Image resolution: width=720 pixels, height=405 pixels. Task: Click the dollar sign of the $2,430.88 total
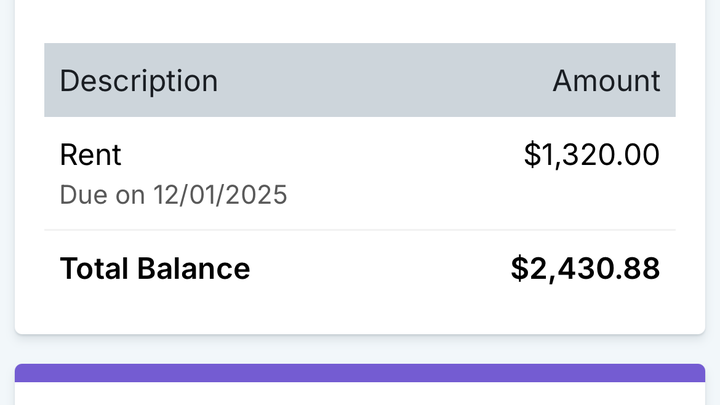519,268
